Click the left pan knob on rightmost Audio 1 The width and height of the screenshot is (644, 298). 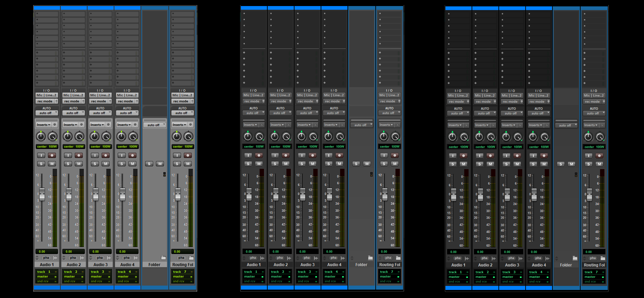tap(452, 137)
